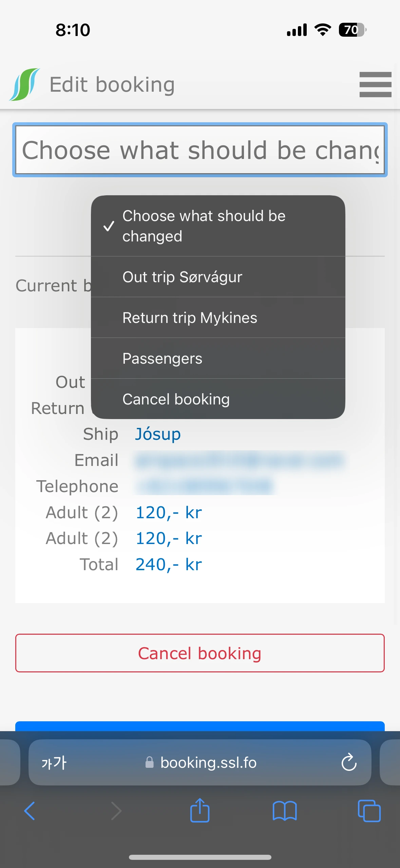The height and width of the screenshot is (868, 400).
Task: Tap the Jósup ship name
Action: coord(158,434)
